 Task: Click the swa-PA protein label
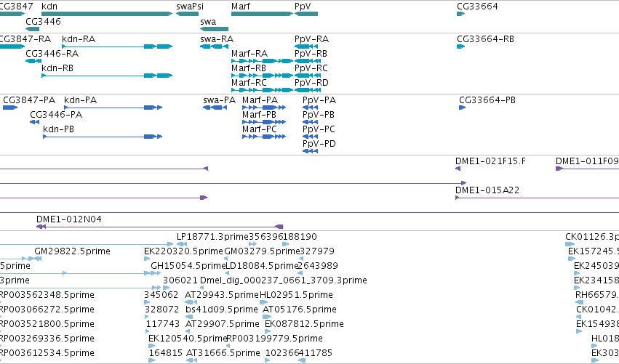coord(219,100)
